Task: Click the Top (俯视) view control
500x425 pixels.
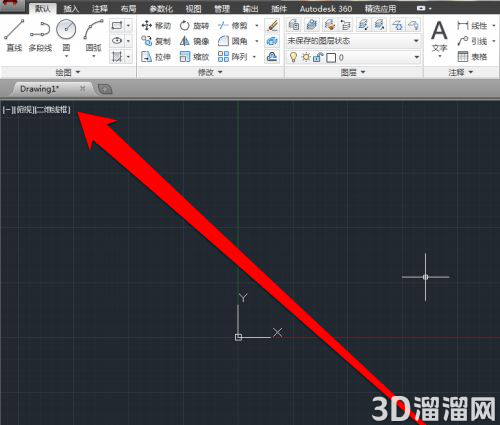Action: [23, 109]
